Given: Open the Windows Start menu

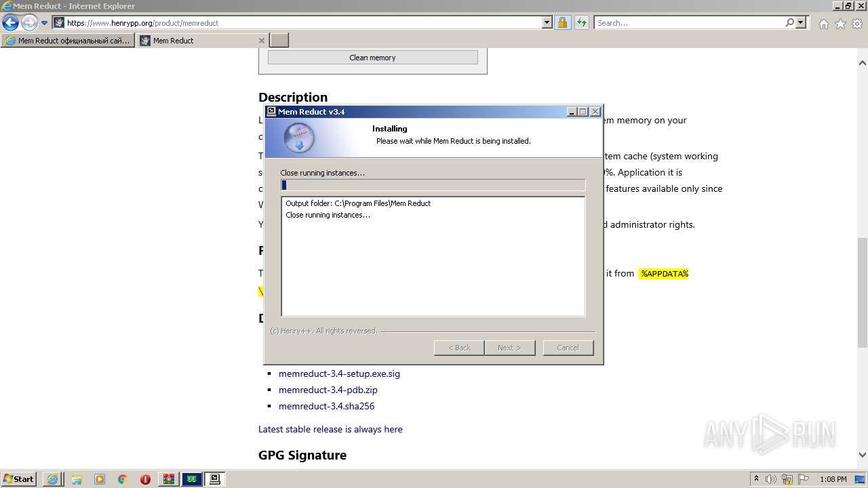Looking at the screenshot, I should pyautogui.click(x=19, y=479).
